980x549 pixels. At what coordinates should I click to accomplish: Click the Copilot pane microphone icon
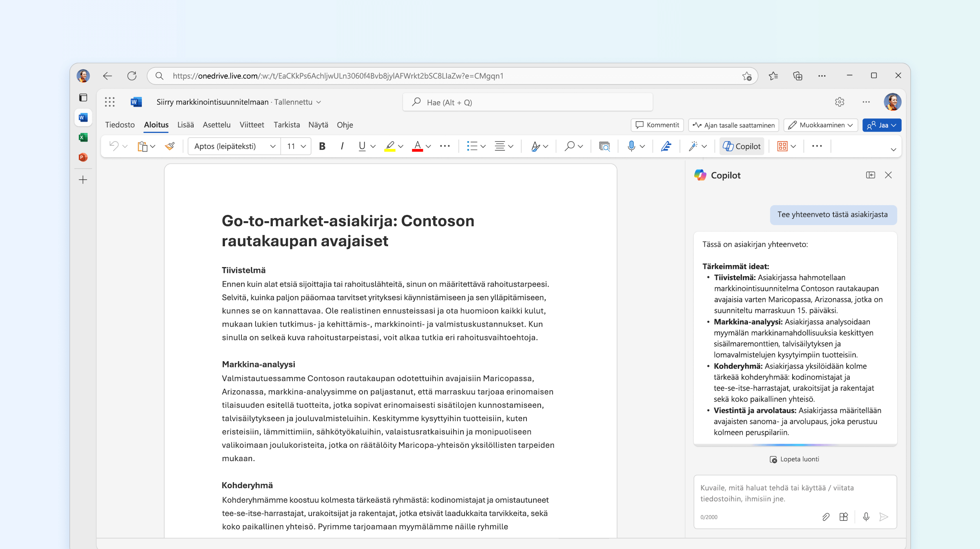(866, 517)
